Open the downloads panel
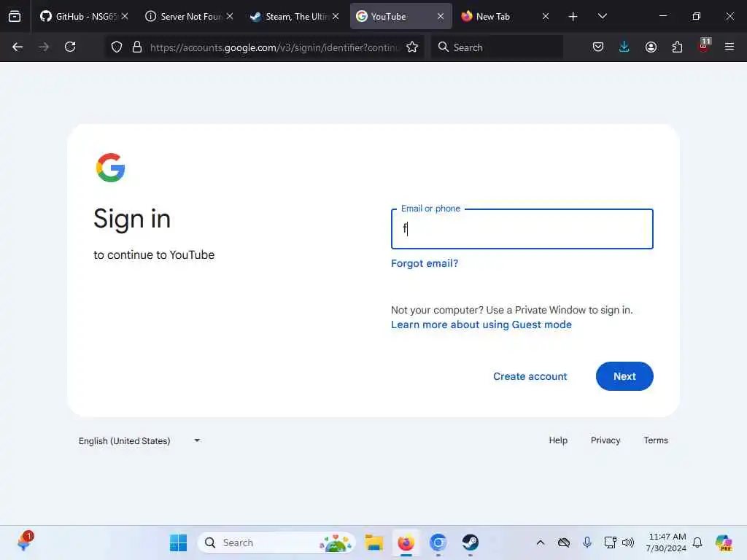 624,47
